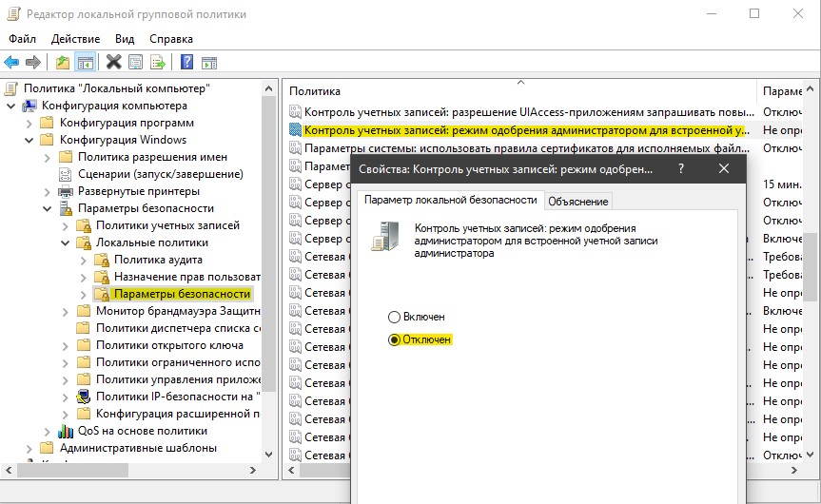Collapse the Конфигурация компьютера node

coord(11,107)
